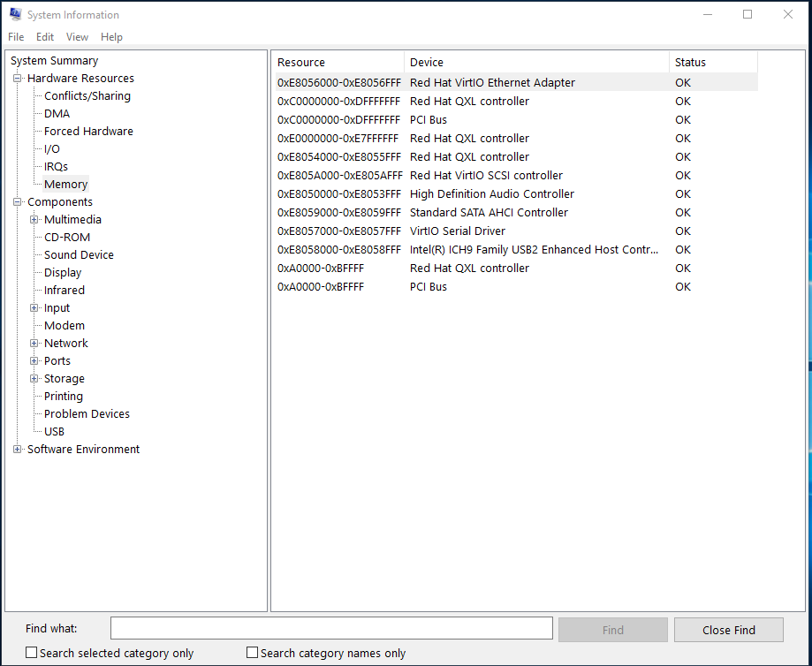Image resolution: width=812 pixels, height=666 pixels.
Task: Select Display tree item
Action: [63, 272]
